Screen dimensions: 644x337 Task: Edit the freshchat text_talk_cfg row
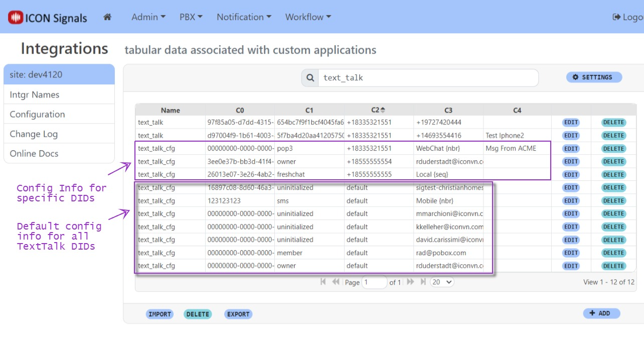click(x=571, y=175)
